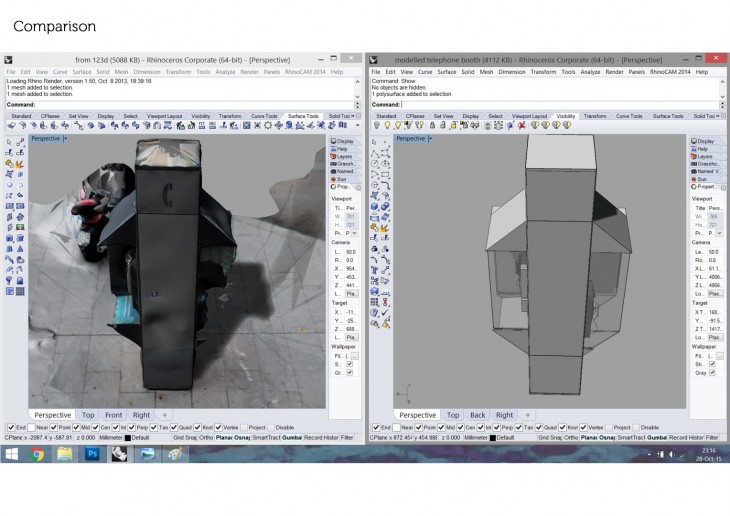Open the Layers panel in the left Rhino window

343,156
